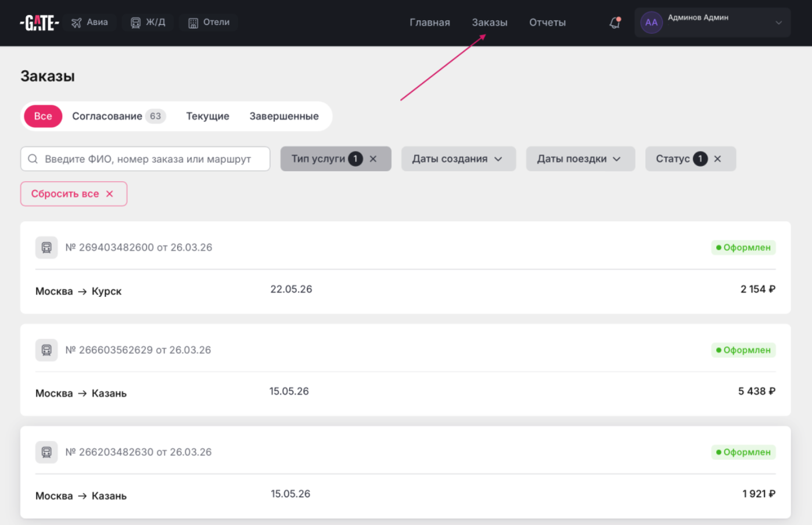This screenshot has height=525, width=812.
Task: Open Ж/Д railway section
Action: (148, 23)
